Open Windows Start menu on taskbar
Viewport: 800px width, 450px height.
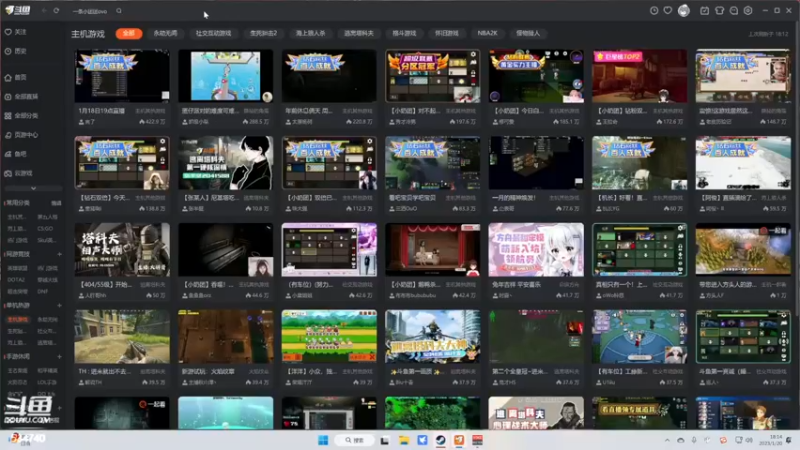[x=323, y=440]
